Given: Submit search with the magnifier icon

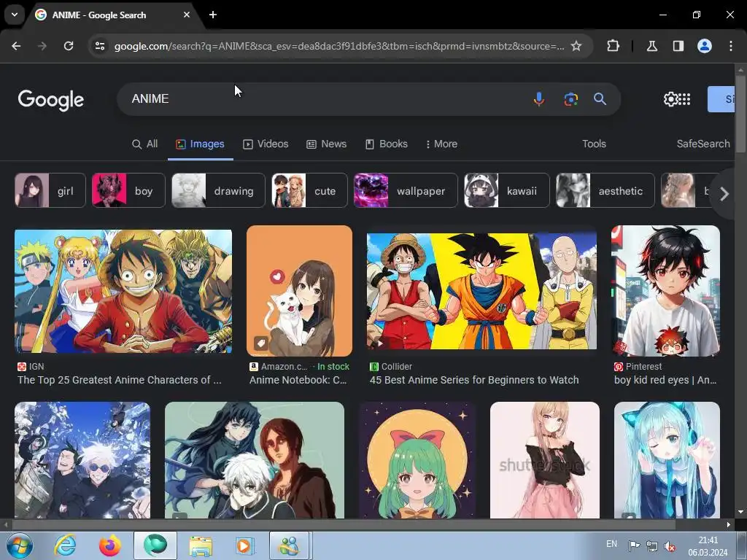Looking at the screenshot, I should tap(600, 99).
